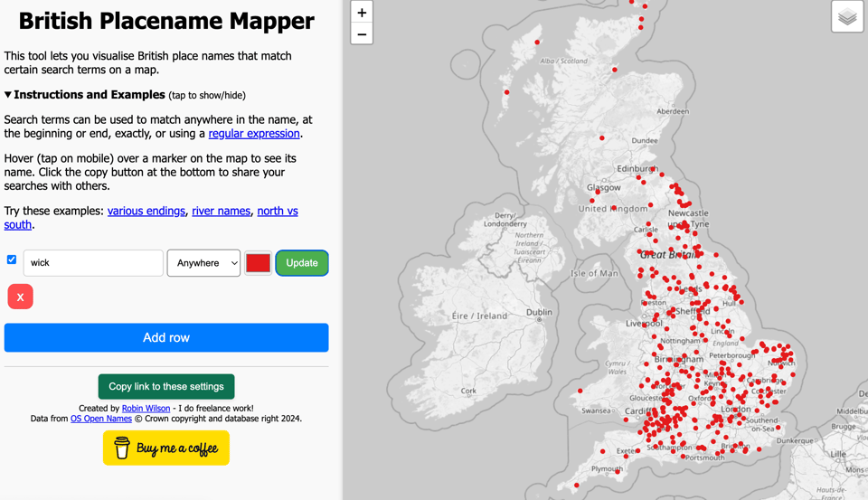Open the 'Anywhere' match type dropdown

tap(203, 263)
